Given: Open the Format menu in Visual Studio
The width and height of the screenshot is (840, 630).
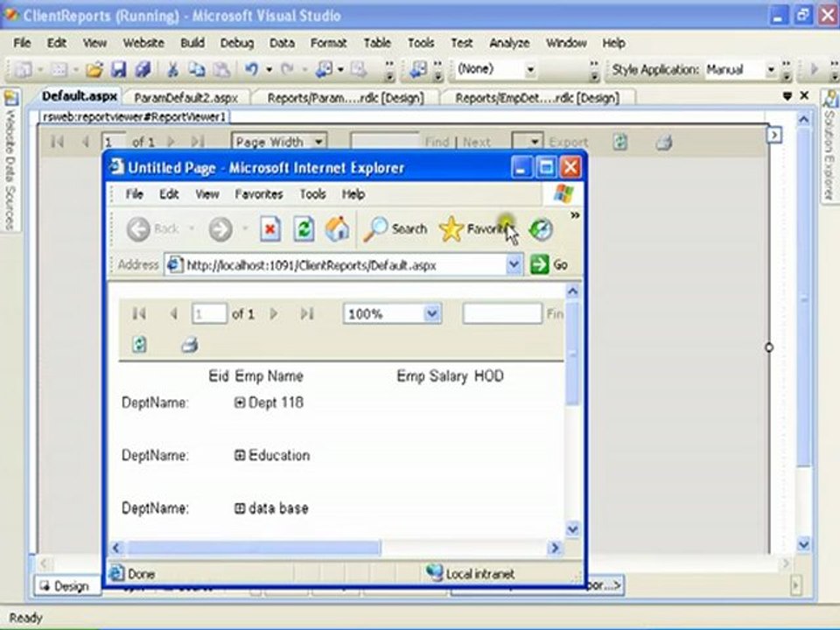Looking at the screenshot, I should click(x=328, y=43).
